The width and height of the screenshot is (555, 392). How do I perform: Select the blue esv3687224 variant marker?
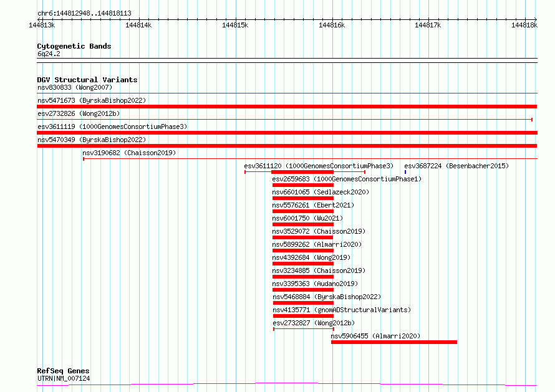[405, 172]
